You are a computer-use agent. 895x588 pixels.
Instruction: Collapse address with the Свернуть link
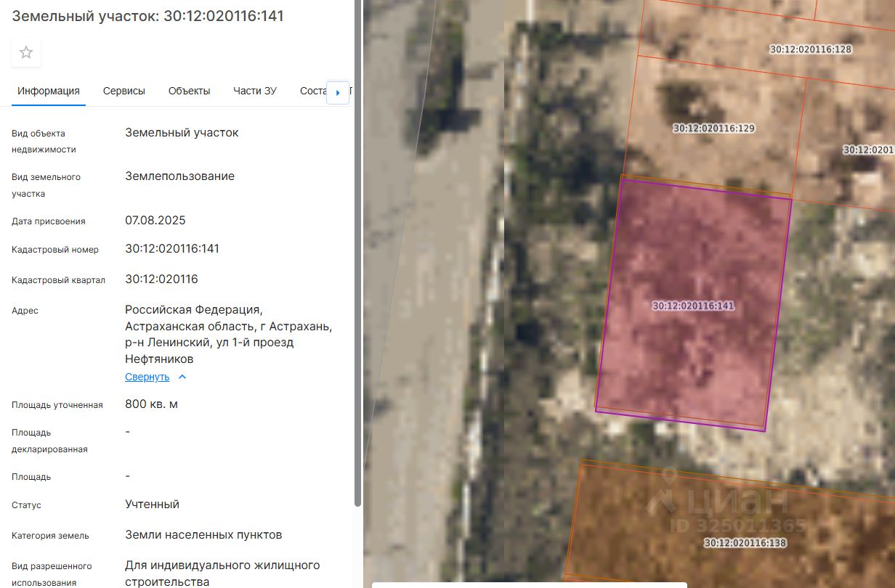click(x=147, y=377)
